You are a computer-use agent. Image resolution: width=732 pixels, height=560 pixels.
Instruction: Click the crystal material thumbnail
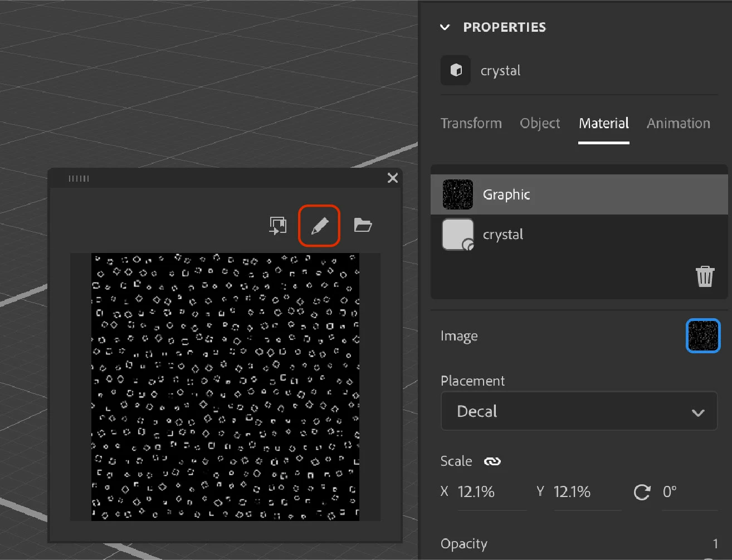pos(458,235)
